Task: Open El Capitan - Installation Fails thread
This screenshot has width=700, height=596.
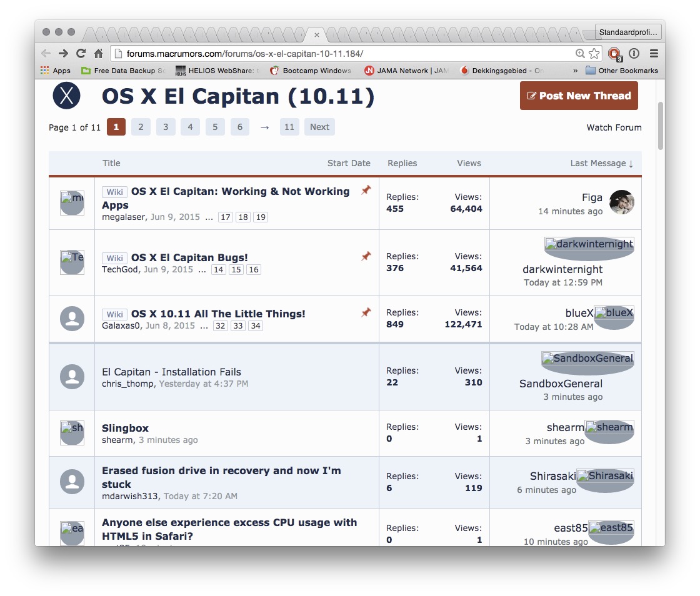Action: point(171,372)
